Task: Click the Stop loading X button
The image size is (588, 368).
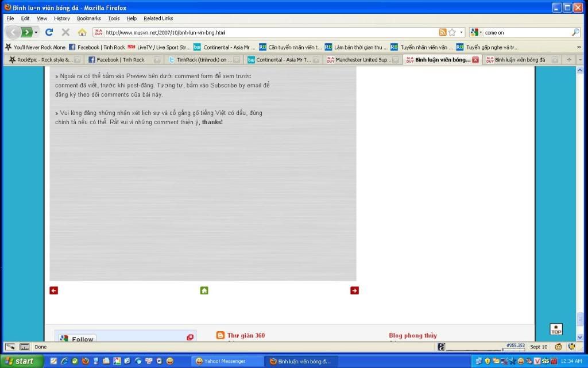Action: pyautogui.click(x=65, y=32)
